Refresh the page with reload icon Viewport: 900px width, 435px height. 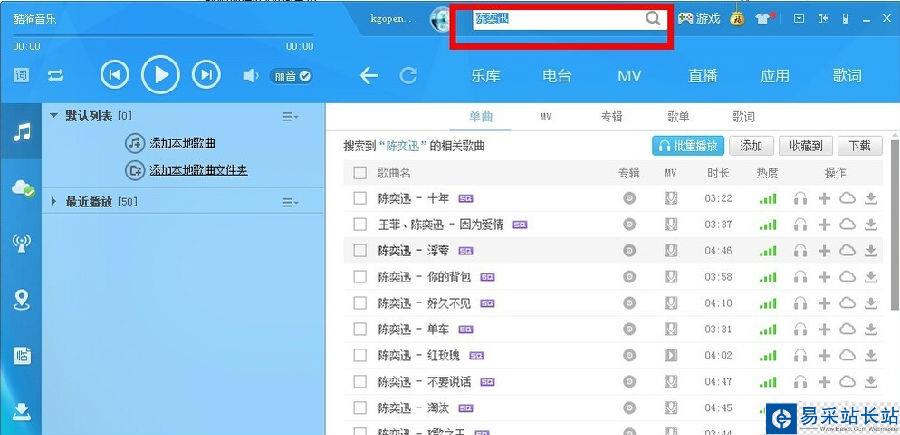tap(408, 76)
